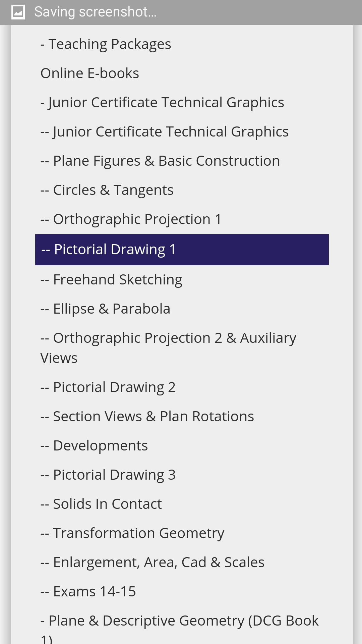Select highlighted Pictorial Drawing 1 item

(182, 250)
